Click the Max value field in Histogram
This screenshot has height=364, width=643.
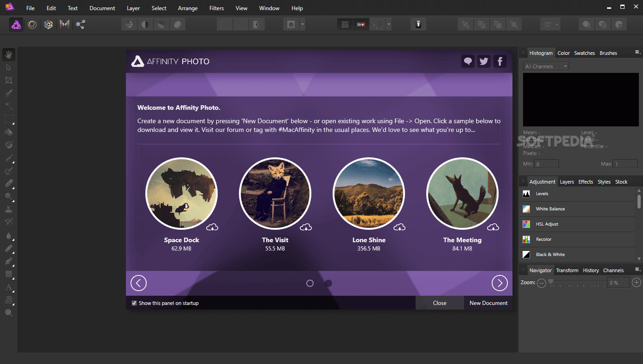625,164
